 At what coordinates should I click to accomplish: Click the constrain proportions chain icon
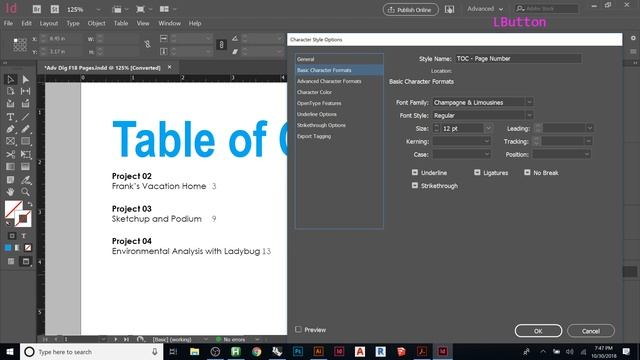147,44
